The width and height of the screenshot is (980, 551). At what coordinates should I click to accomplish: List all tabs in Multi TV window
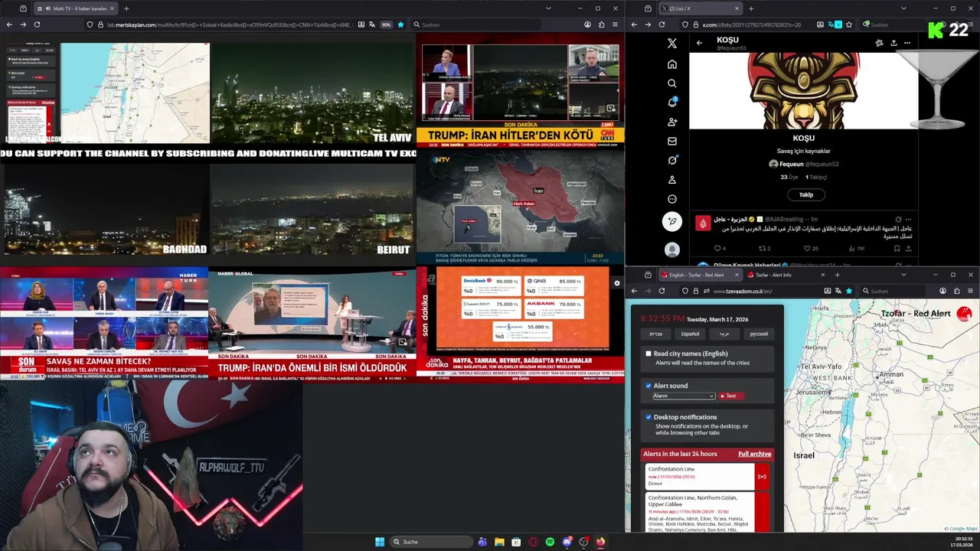[548, 8]
